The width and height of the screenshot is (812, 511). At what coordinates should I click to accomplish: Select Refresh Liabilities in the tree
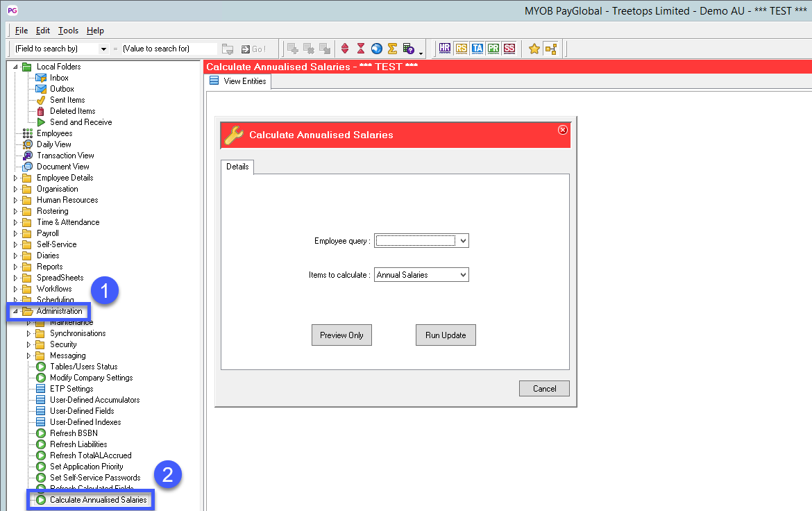click(x=78, y=444)
